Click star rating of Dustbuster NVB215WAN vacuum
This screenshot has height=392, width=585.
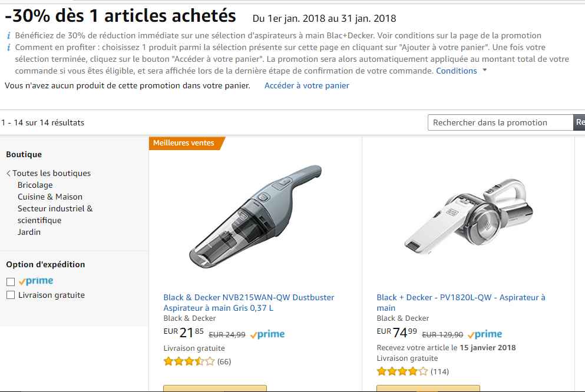point(189,361)
